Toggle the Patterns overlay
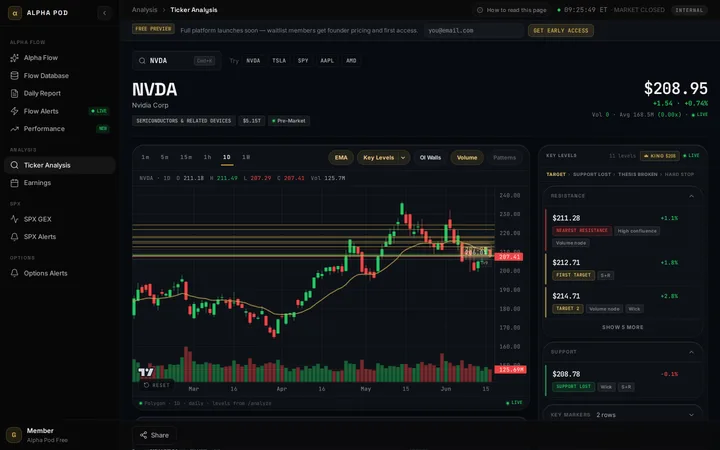 (504, 158)
